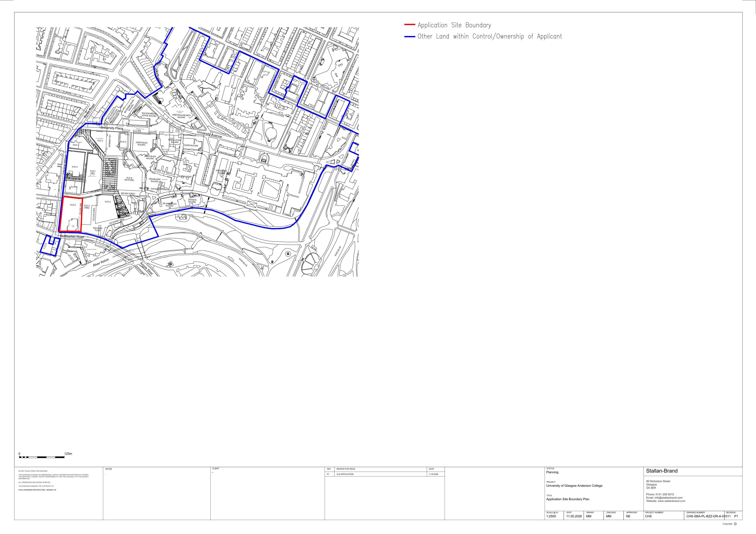Click the 'PLOT B (KEYSTONE)' label on the map
This screenshot has width=756, height=534.
tap(129, 179)
